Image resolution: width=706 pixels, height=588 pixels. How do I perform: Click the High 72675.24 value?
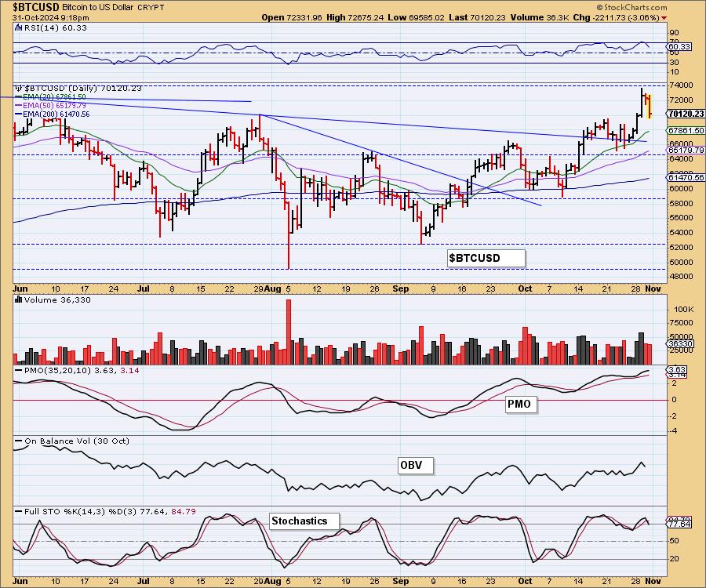pyautogui.click(x=355, y=17)
